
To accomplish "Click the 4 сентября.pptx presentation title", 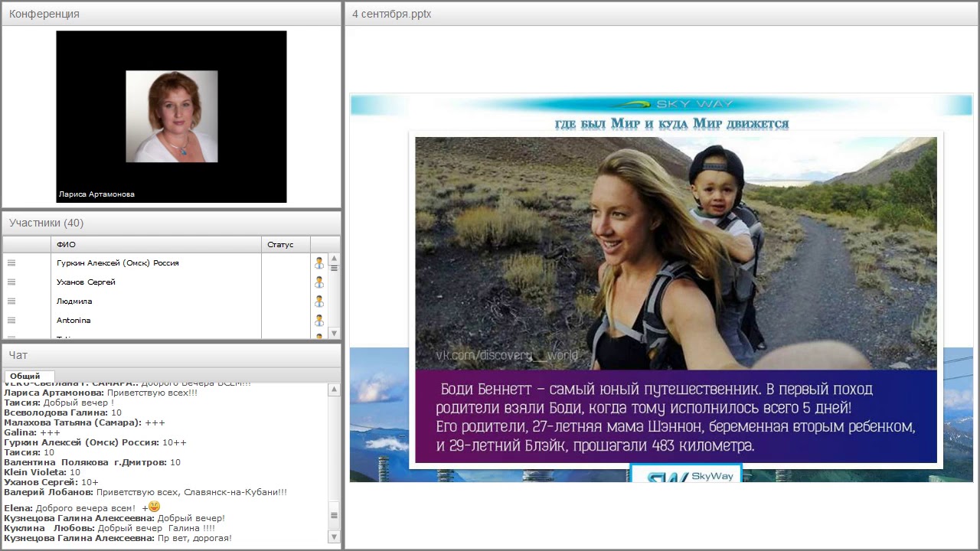I will pyautogui.click(x=392, y=14).
